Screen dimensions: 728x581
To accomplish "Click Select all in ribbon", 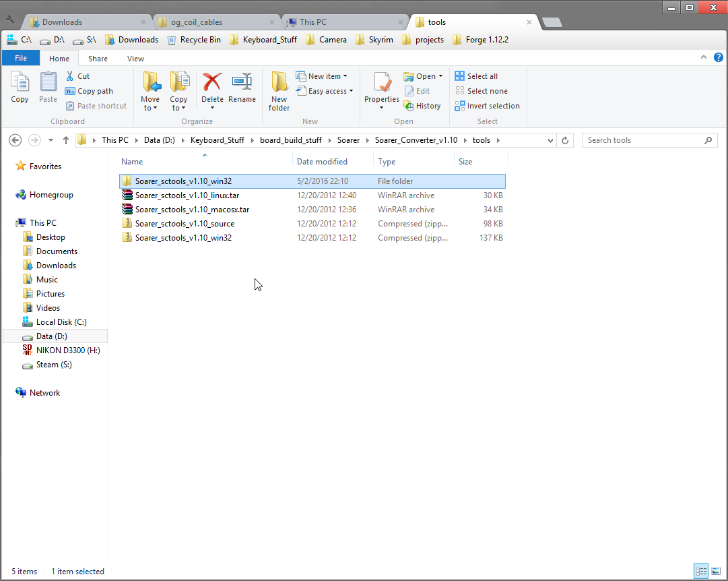I will (x=476, y=75).
